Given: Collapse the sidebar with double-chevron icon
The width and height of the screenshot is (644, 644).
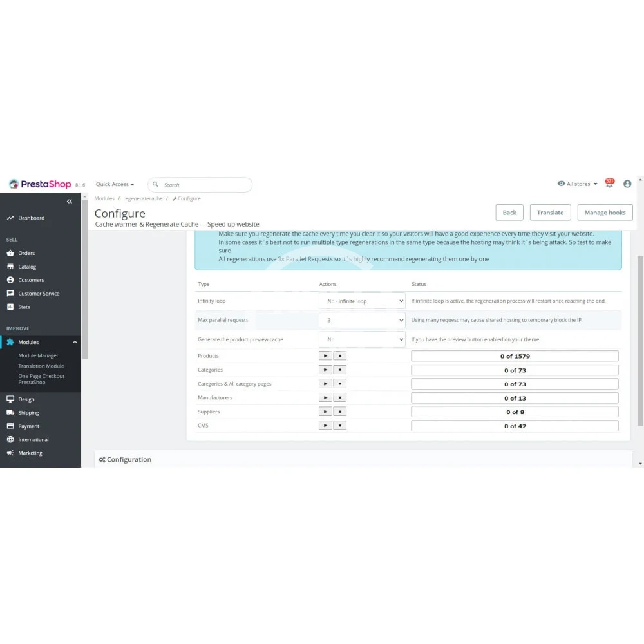Looking at the screenshot, I should pos(70,202).
